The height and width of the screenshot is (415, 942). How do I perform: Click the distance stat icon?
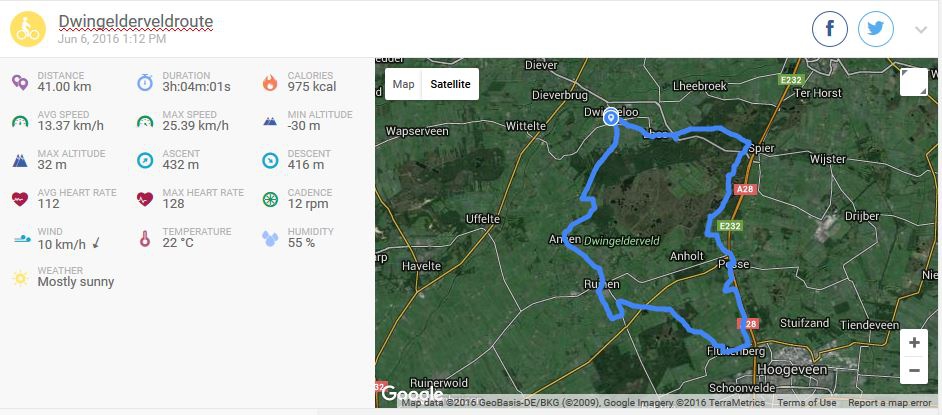click(x=19, y=82)
